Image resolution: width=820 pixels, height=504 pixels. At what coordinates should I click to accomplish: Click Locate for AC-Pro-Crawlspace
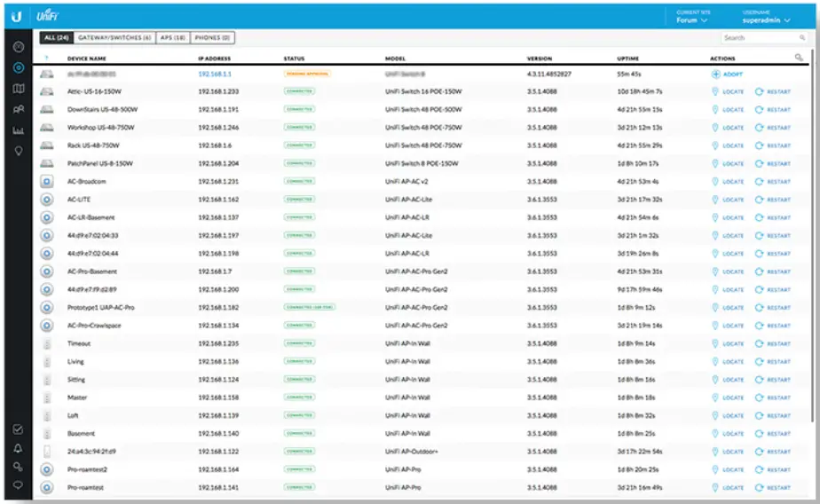tap(728, 326)
